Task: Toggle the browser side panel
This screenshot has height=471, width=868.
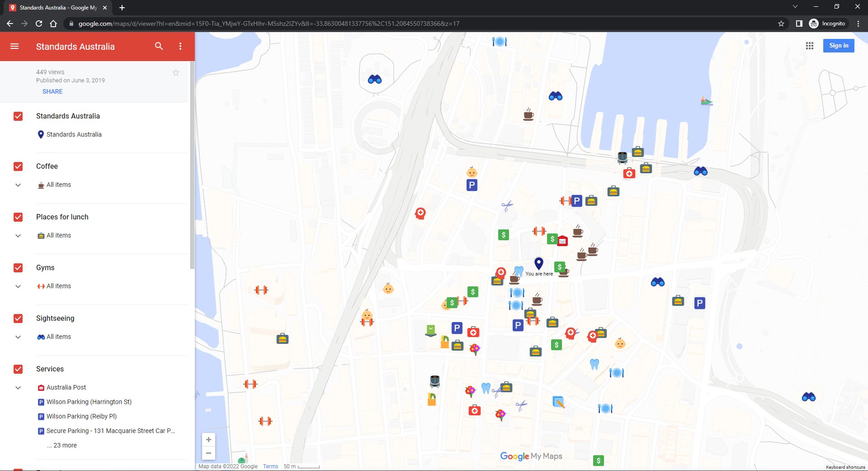Action: 799,24
